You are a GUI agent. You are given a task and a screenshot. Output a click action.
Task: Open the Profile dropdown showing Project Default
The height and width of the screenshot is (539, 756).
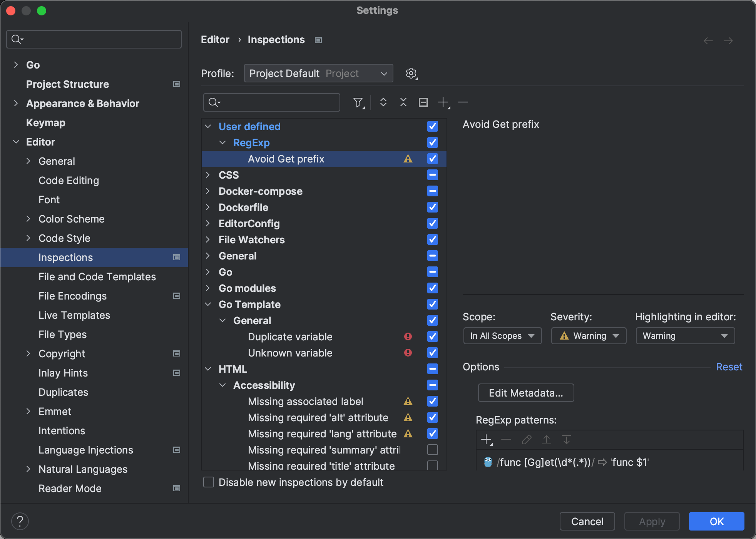(x=318, y=73)
